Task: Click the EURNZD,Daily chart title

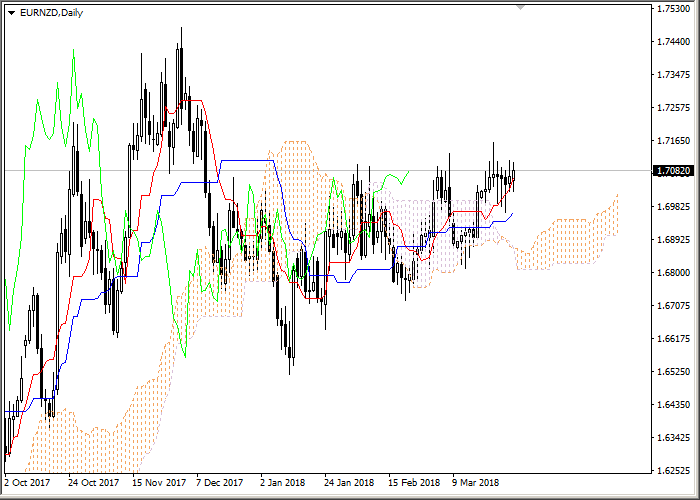Action: tap(51, 13)
